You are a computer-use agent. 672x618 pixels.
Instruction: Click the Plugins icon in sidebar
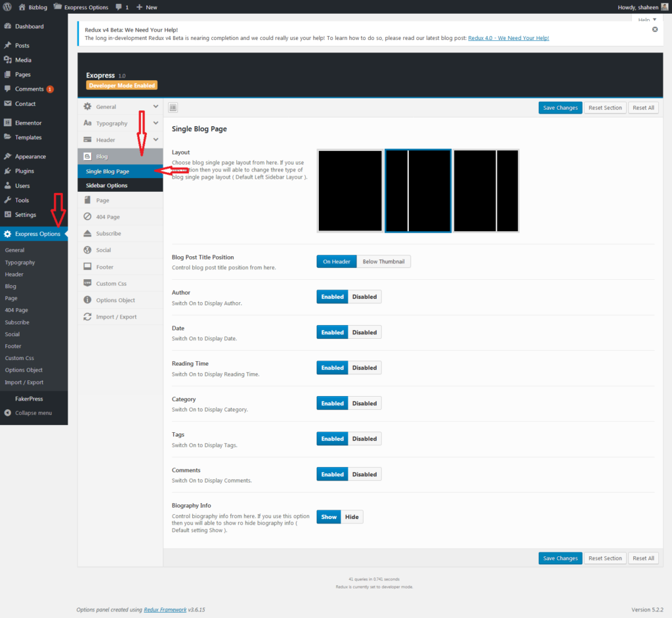coord(8,171)
